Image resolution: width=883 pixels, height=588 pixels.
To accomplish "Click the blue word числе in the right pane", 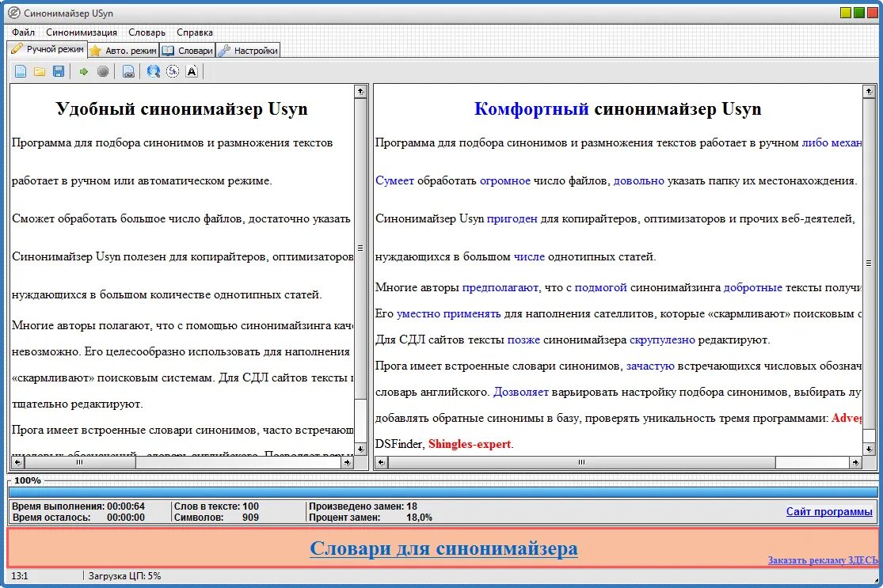I will tap(529, 256).
